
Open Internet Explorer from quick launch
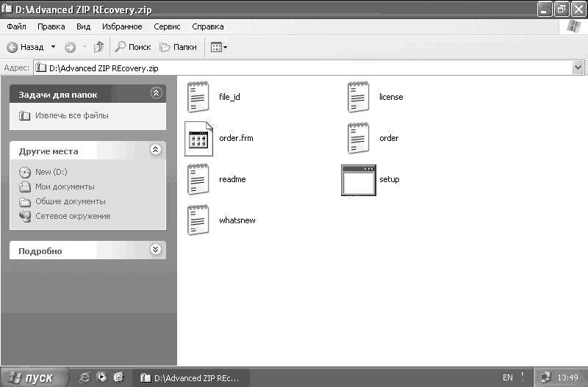[85, 377]
